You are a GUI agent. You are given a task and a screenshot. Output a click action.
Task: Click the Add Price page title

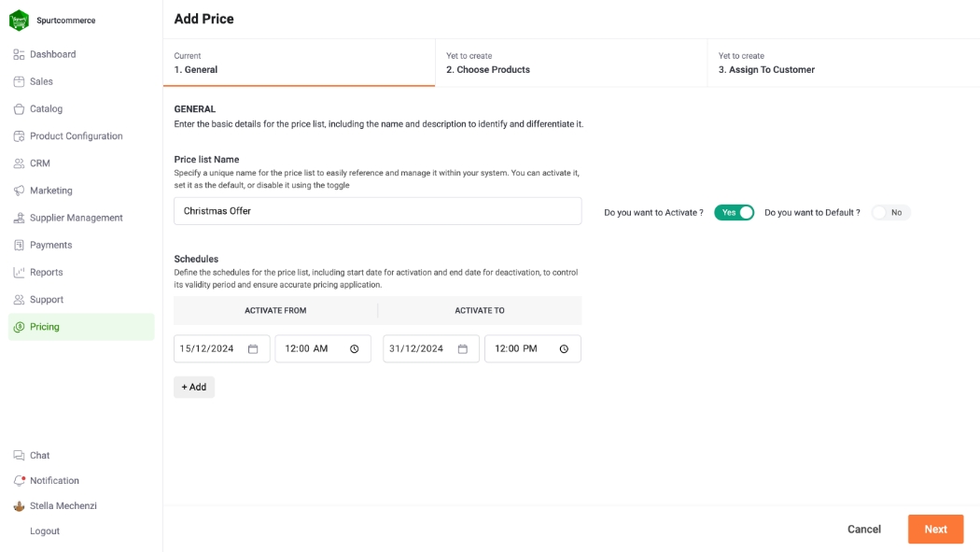[x=203, y=19]
